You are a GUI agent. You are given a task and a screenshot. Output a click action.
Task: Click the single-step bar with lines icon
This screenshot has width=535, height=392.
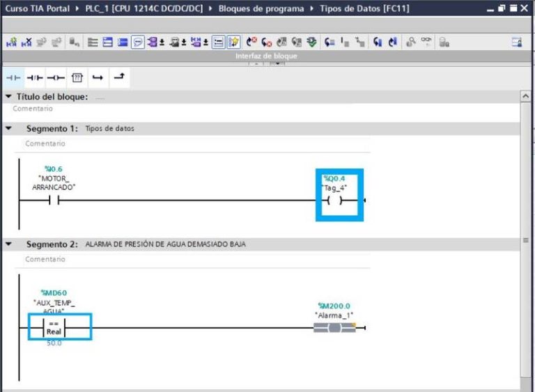(345, 42)
